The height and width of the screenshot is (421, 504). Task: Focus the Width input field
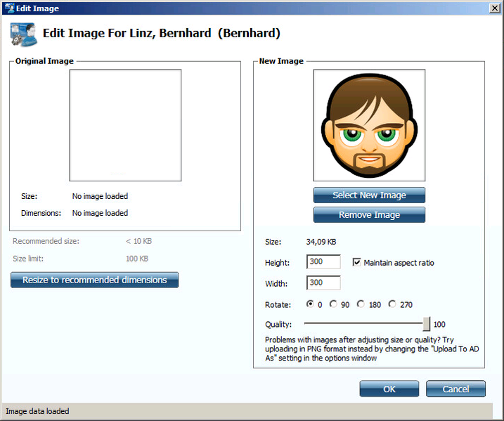(x=323, y=283)
